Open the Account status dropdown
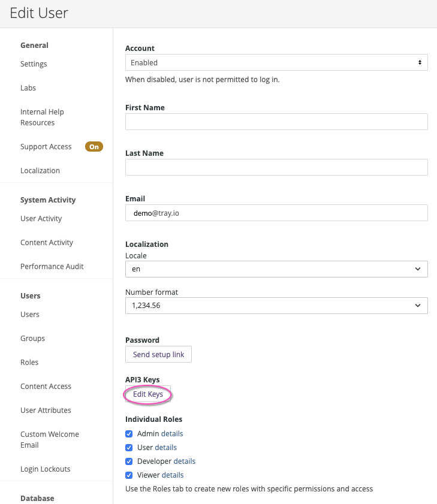Screen dimensions: 437x504 point(276,62)
